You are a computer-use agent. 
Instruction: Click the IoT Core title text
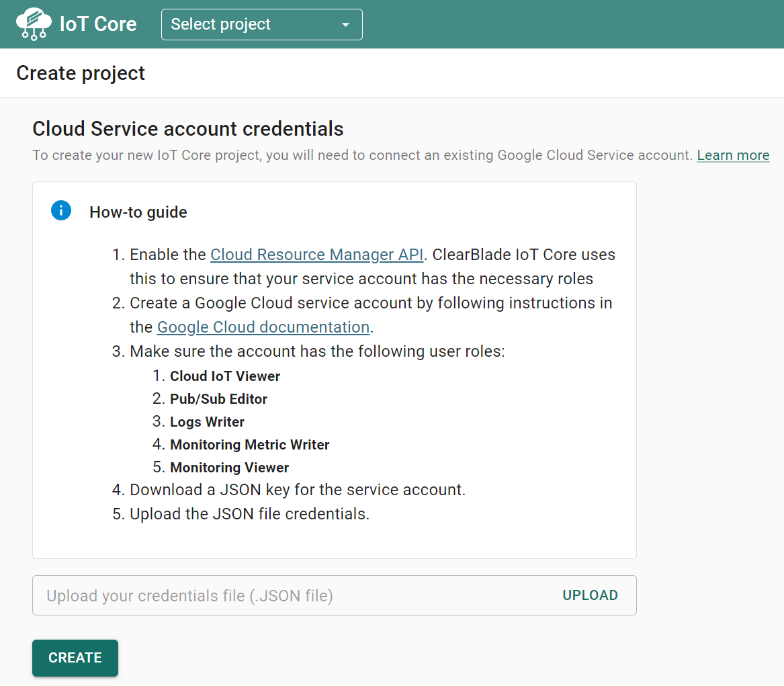pos(98,24)
